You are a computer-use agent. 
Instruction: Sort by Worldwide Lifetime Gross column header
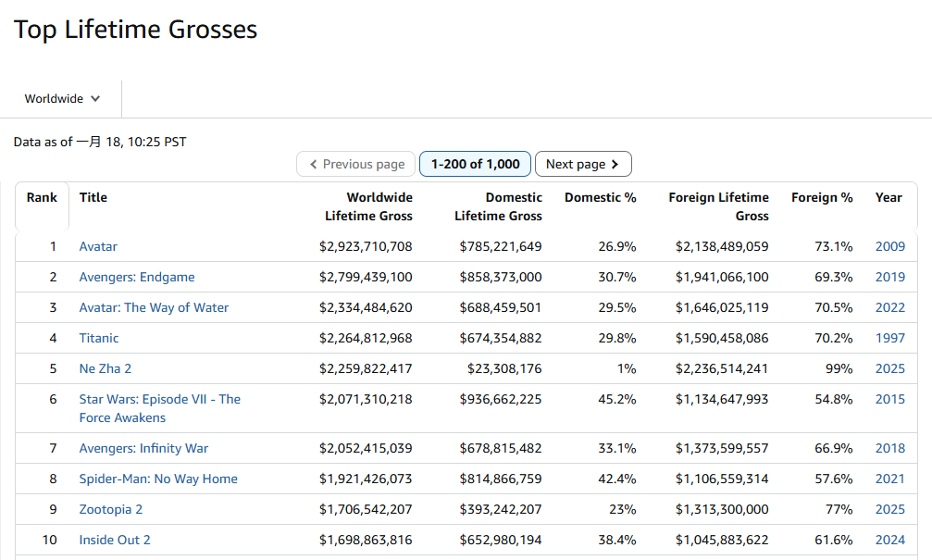pyautogui.click(x=368, y=206)
